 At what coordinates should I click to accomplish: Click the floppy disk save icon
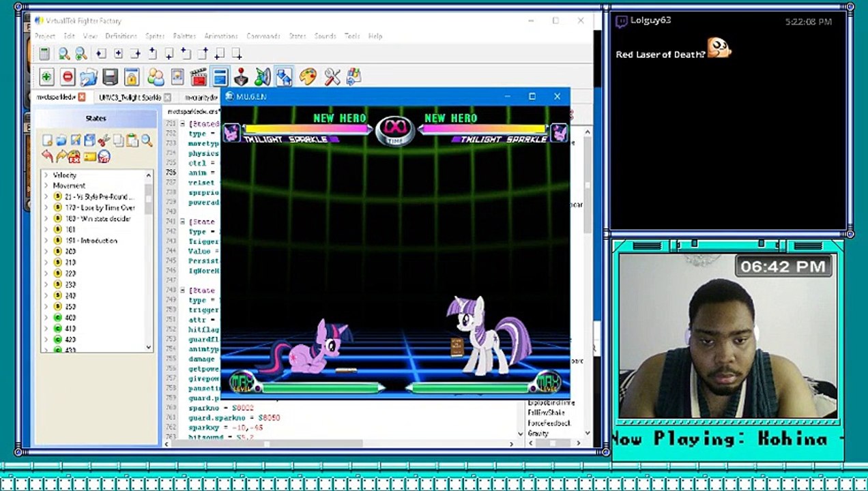click(111, 76)
